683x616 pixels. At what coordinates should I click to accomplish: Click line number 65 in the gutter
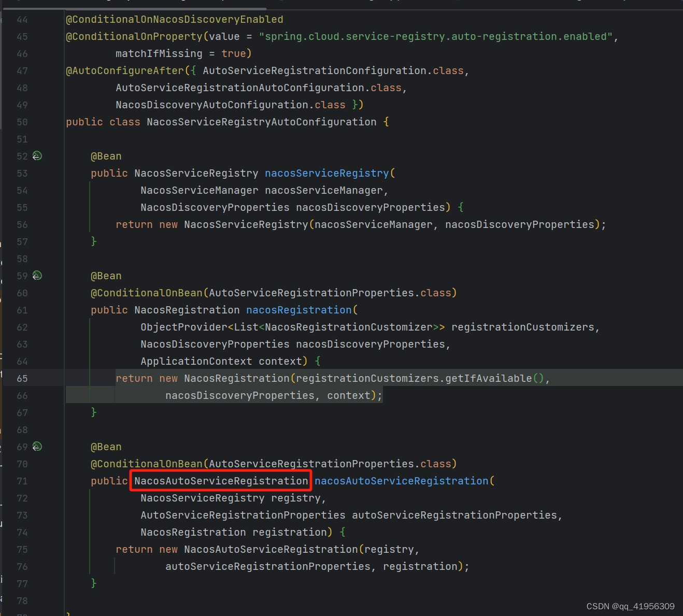[x=22, y=378]
